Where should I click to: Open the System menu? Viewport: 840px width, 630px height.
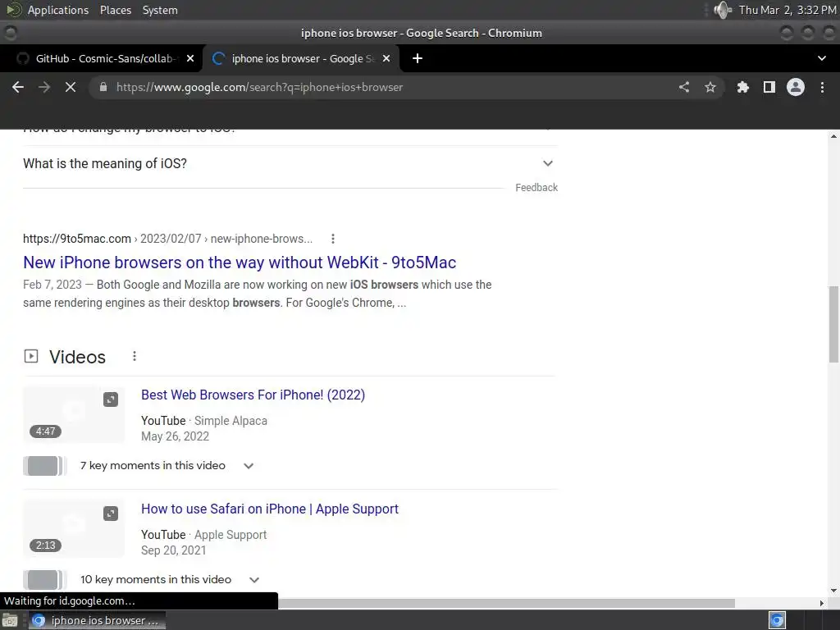click(x=160, y=10)
